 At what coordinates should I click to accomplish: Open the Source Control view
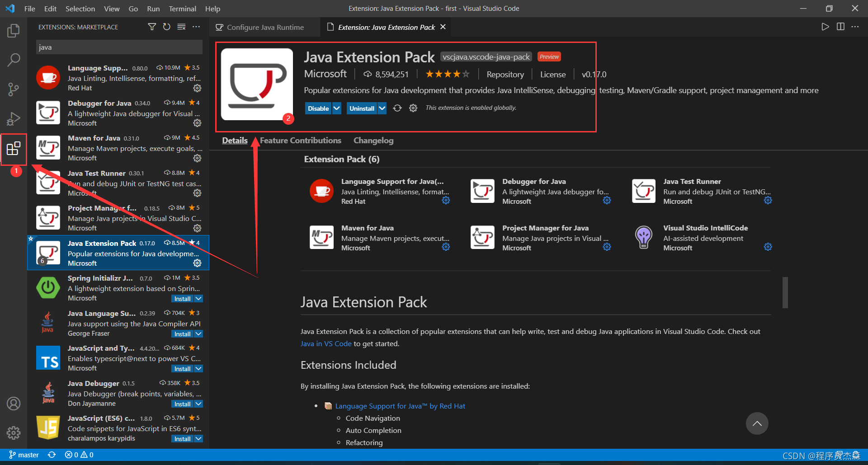(x=14, y=89)
